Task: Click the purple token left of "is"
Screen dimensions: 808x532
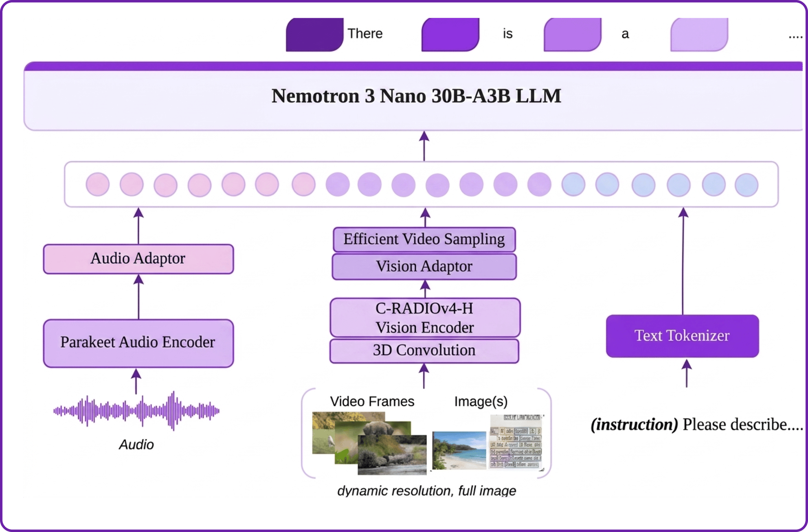Action: coord(450,35)
